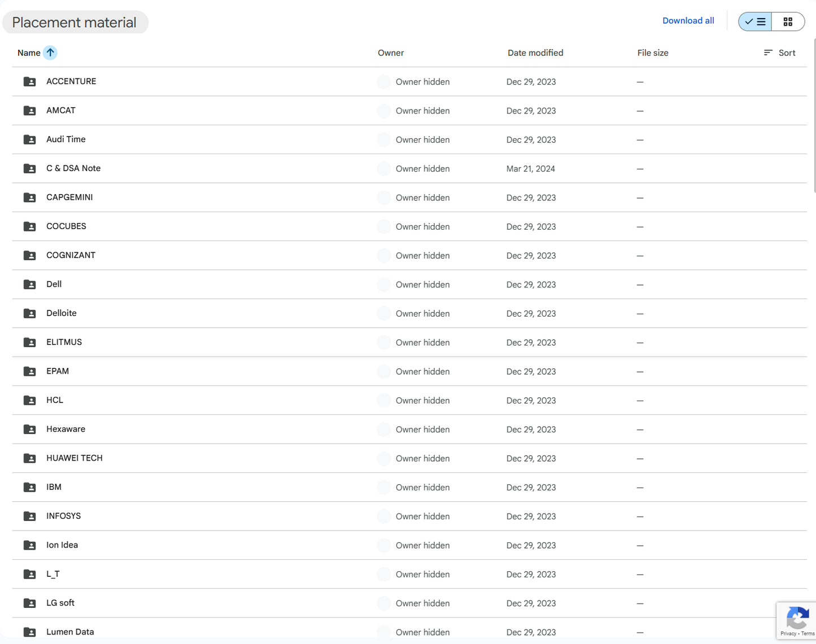The image size is (816, 644).
Task: Click the File size column header
Action: [x=652, y=52]
